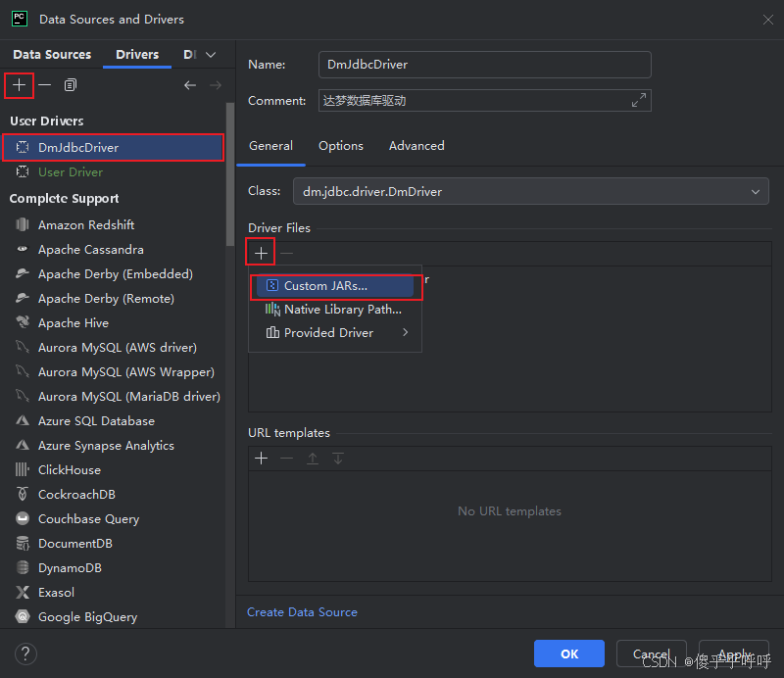The image size is (784, 678).
Task: Remove selected driver with minus icon
Action: 44,85
